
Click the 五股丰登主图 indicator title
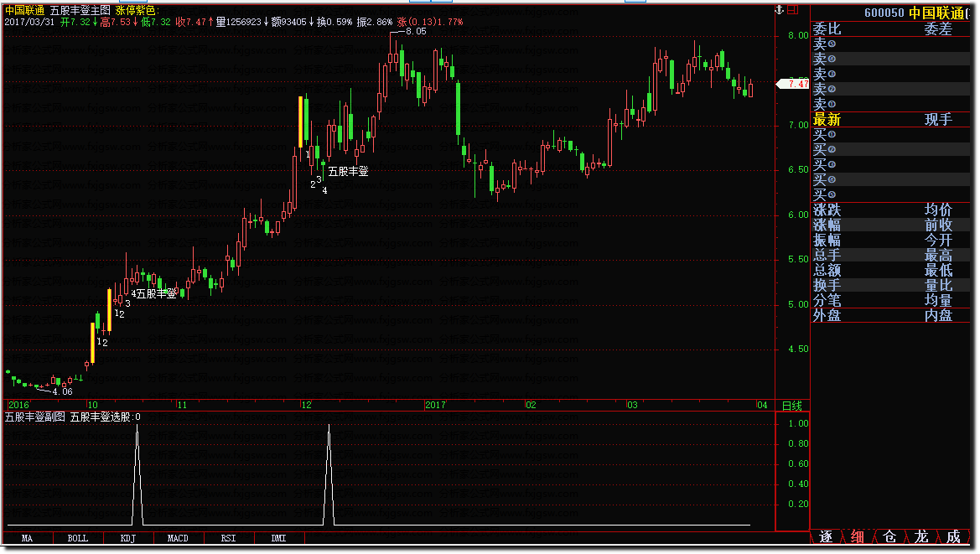coord(80,11)
